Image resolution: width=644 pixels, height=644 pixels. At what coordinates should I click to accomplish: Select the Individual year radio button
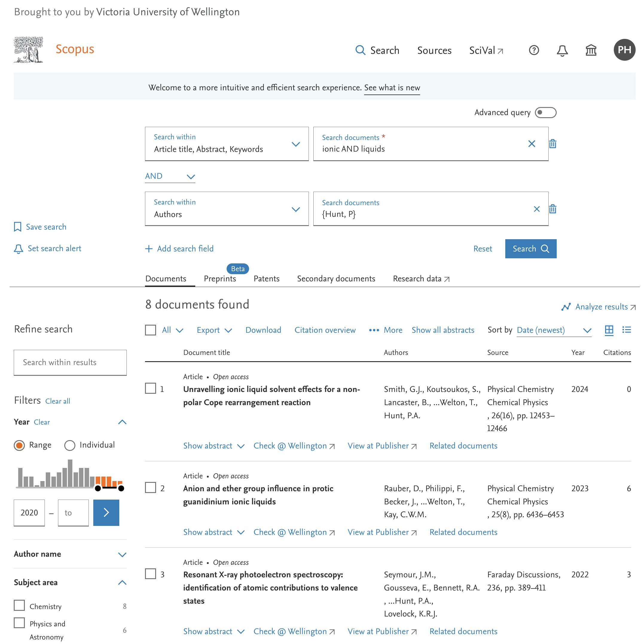(70, 445)
